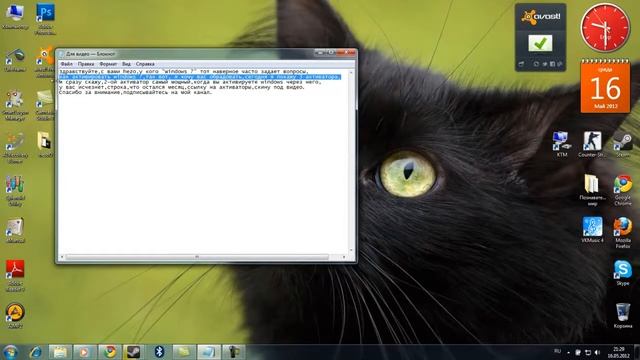Screen dimensions: 640x360
Task: Click the yellow sticky notes taskbar icon
Action: (x=184, y=352)
